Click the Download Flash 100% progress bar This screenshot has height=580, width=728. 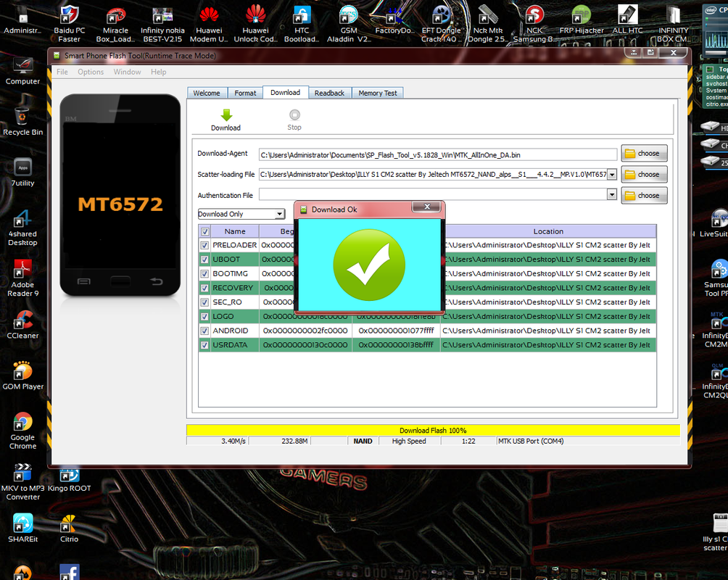[x=433, y=431]
